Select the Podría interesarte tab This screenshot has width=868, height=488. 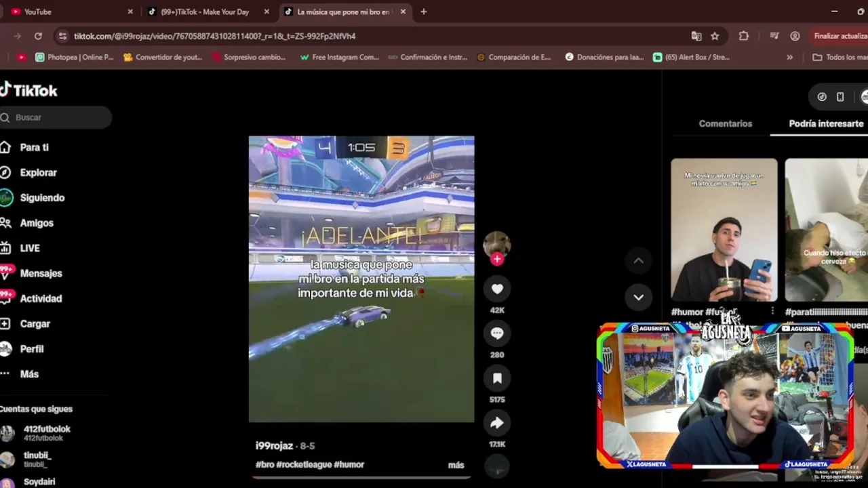[826, 123]
